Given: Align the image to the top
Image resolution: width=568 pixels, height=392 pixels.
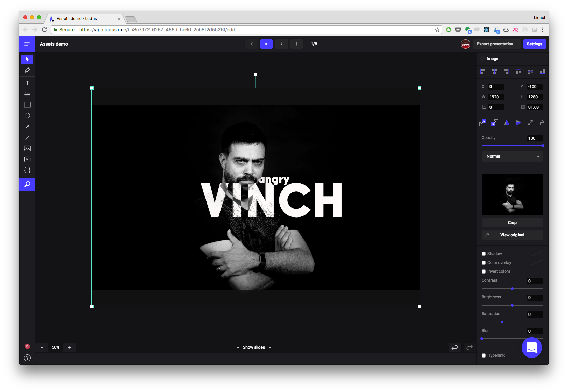Looking at the screenshot, I should (519, 71).
